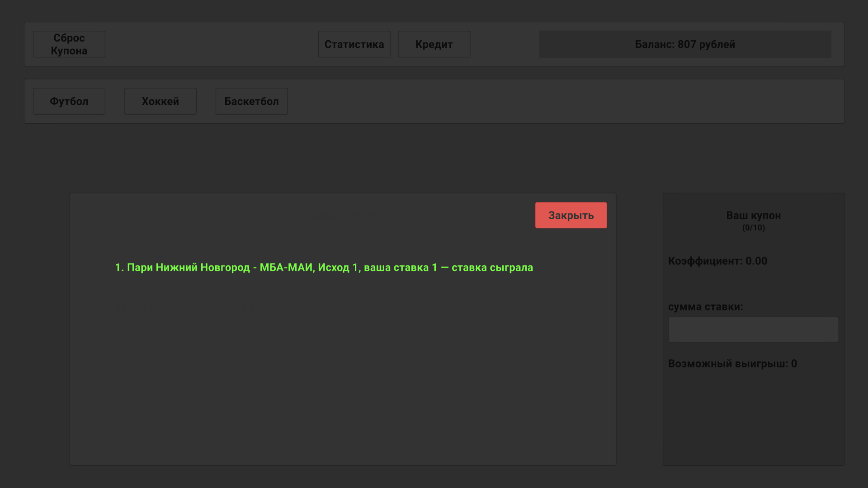Click Сброс Купона to clear the coupon
Viewport: 868px width, 488px height.
(69, 44)
